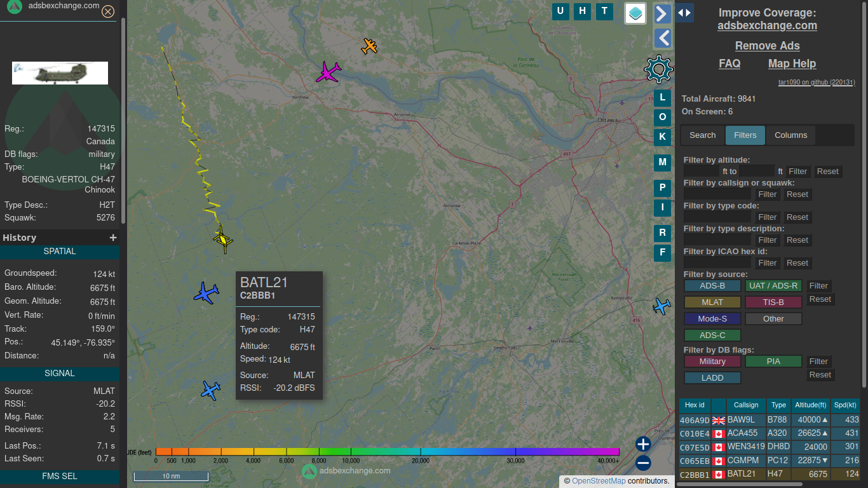
Task: Open the map layers selector
Action: pyautogui.click(x=635, y=13)
